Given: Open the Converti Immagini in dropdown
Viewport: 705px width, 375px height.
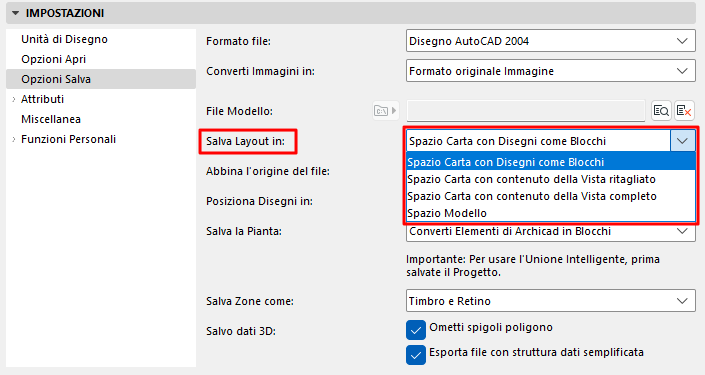Looking at the screenshot, I should (x=551, y=71).
